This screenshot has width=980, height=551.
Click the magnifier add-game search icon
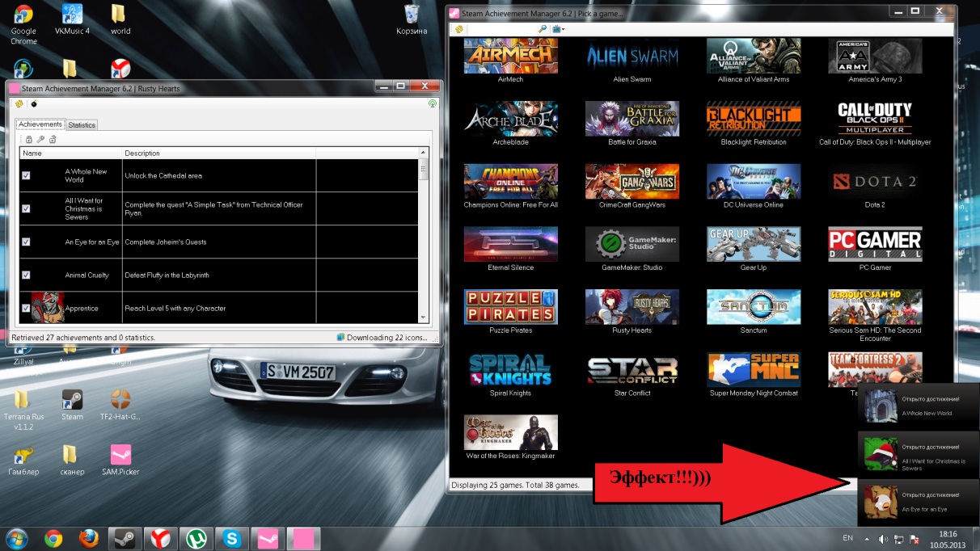(543, 29)
